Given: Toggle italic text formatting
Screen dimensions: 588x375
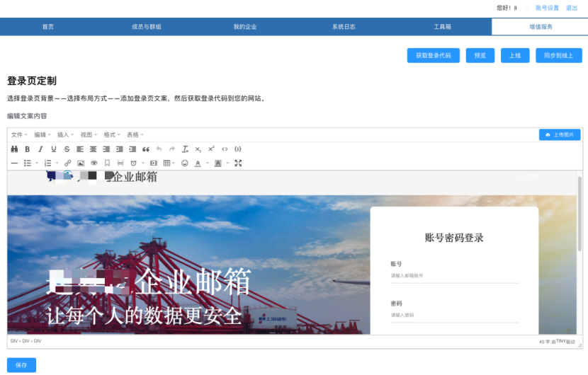Looking at the screenshot, I should [40, 149].
